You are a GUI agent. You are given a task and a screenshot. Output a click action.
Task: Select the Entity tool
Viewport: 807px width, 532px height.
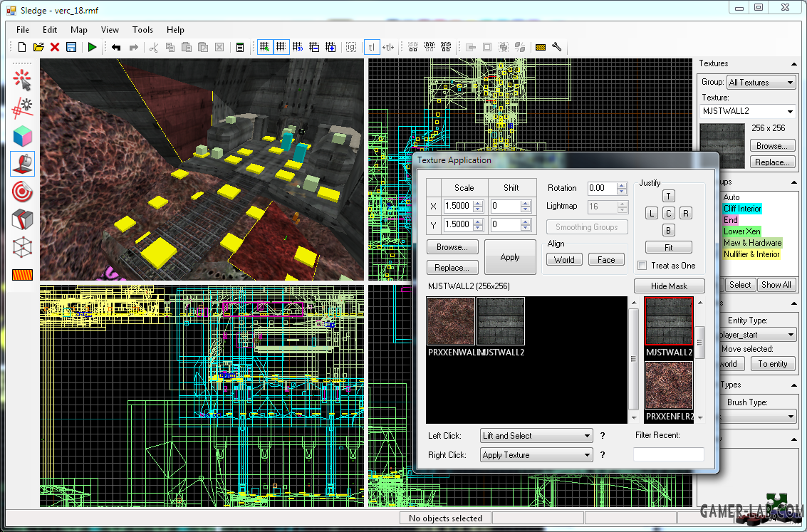[22, 108]
